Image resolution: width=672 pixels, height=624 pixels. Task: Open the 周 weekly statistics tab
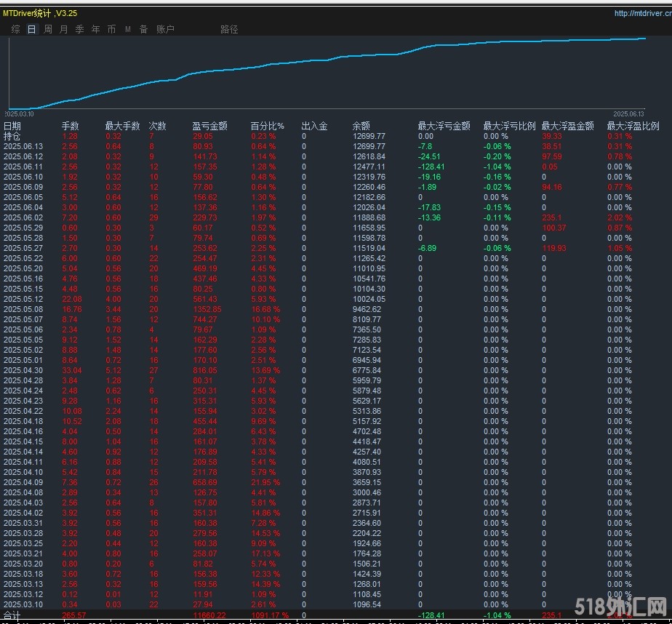coord(48,29)
